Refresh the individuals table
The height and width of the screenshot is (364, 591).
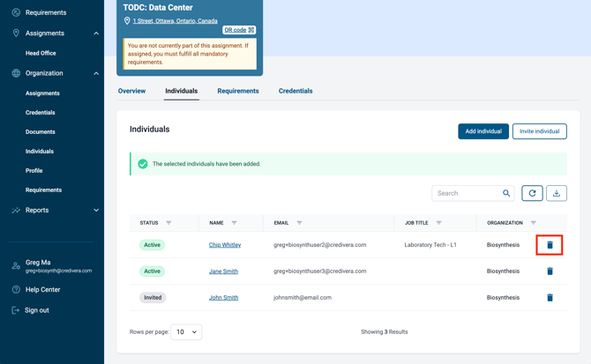pos(532,193)
